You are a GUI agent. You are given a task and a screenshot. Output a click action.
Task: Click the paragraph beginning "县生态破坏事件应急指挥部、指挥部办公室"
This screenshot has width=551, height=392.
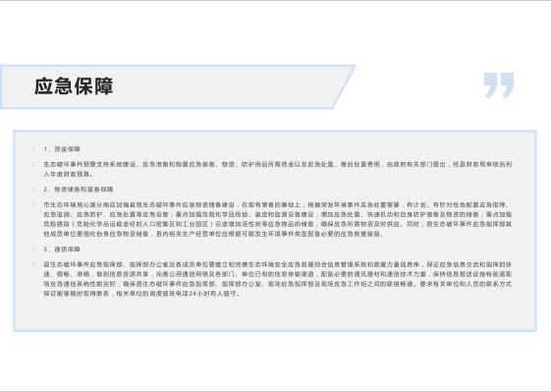coord(277,279)
